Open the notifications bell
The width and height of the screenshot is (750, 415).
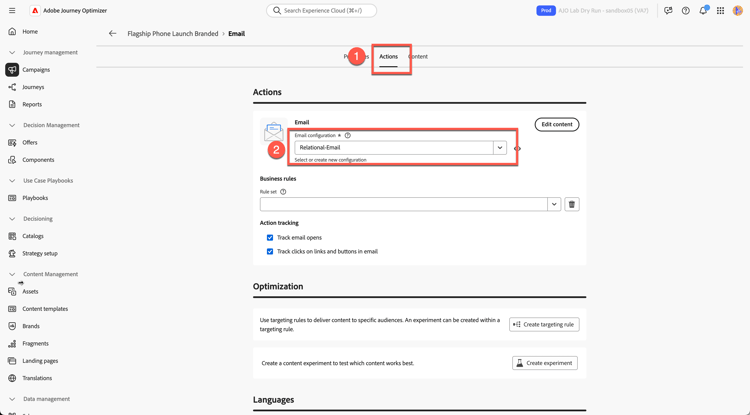pos(703,11)
